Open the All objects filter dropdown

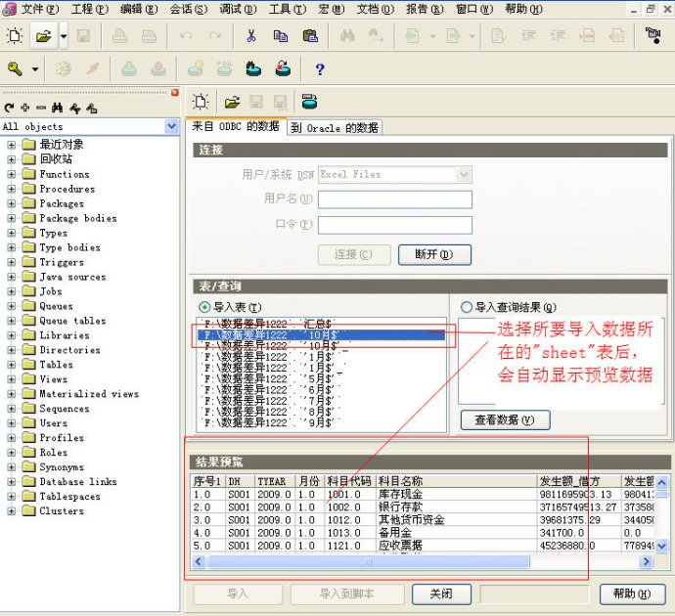(x=171, y=127)
